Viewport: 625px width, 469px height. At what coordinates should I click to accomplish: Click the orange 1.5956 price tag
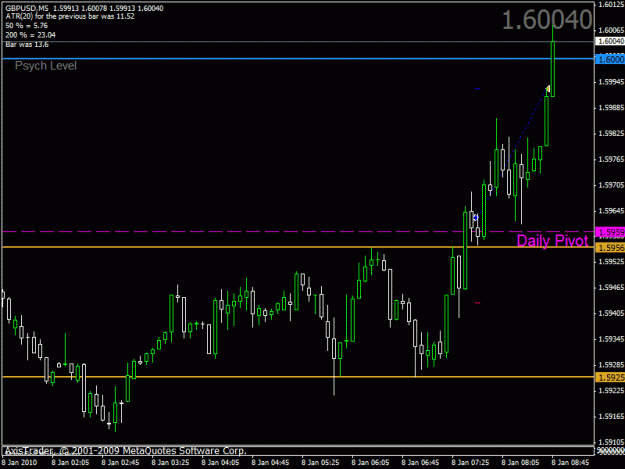coord(610,248)
